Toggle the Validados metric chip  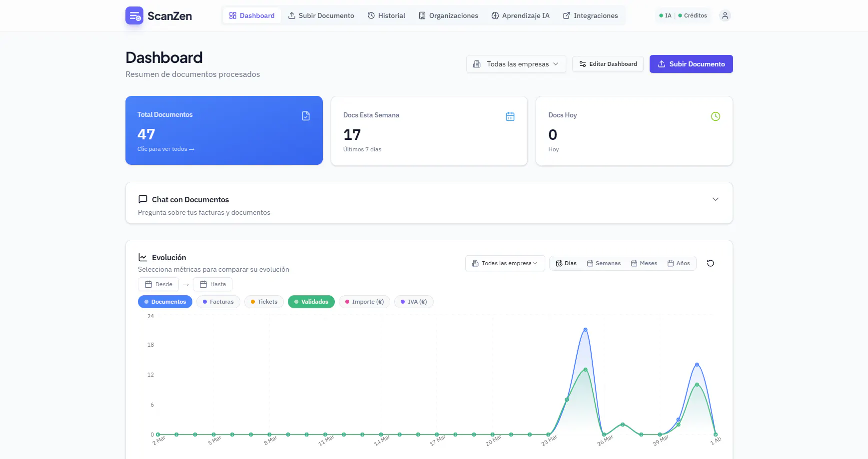point(311,302)
